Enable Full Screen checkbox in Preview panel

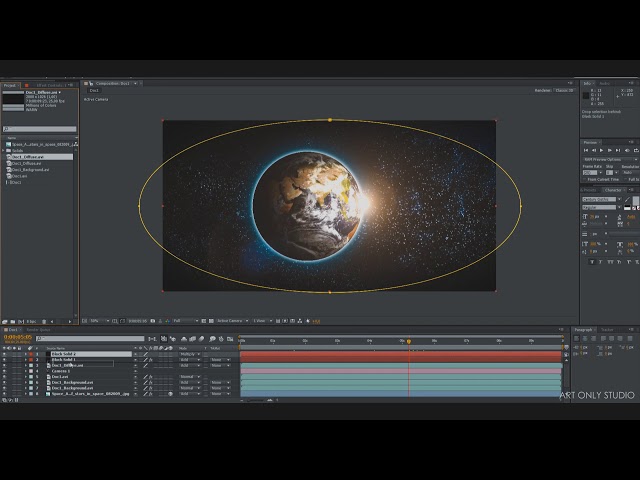click(625, 179)
